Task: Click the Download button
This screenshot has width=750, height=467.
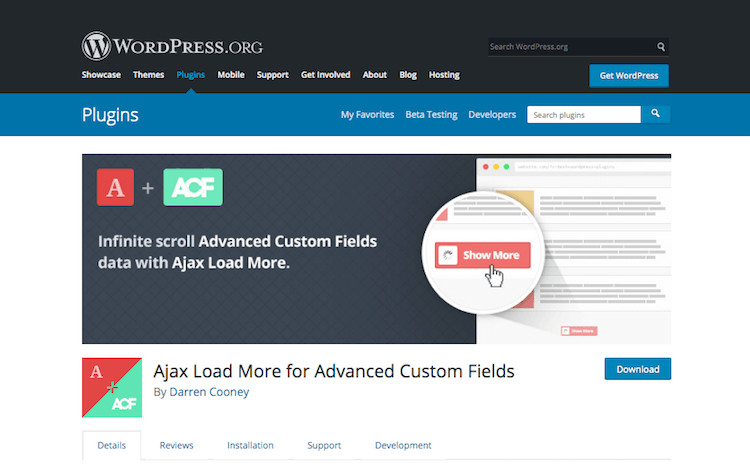Action: pyautogui.click(x=638, y=369)
